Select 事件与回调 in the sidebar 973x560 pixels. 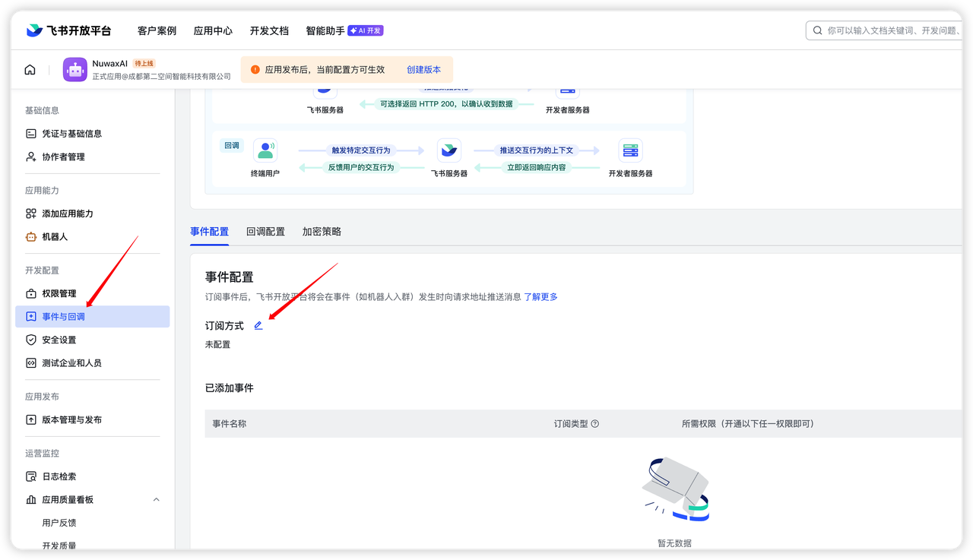[93, 317]
